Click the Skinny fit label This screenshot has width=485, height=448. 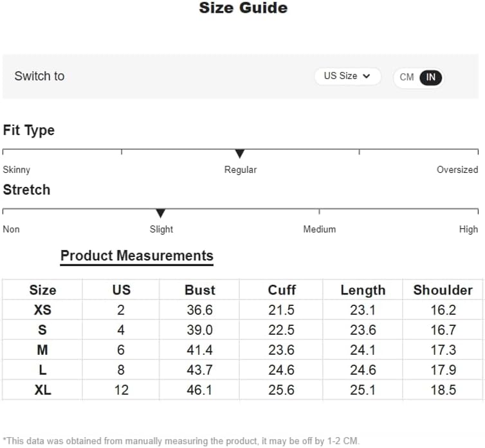click(16, 170)
